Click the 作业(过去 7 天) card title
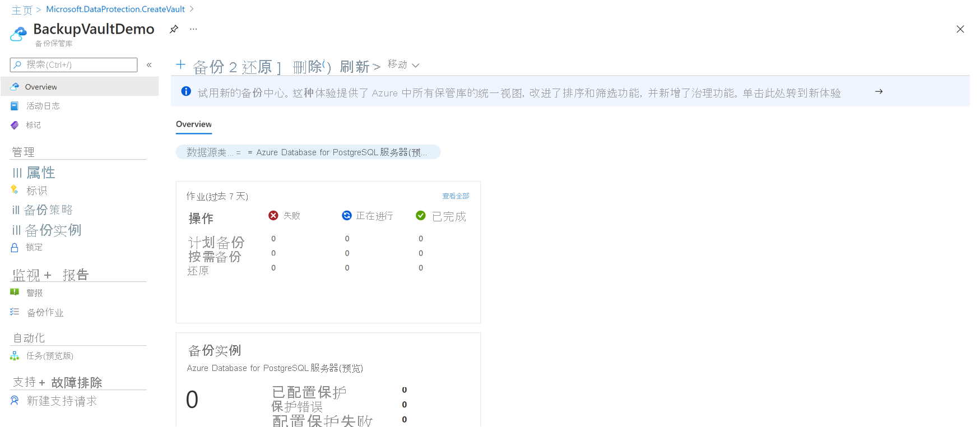 tap(217, 196)
